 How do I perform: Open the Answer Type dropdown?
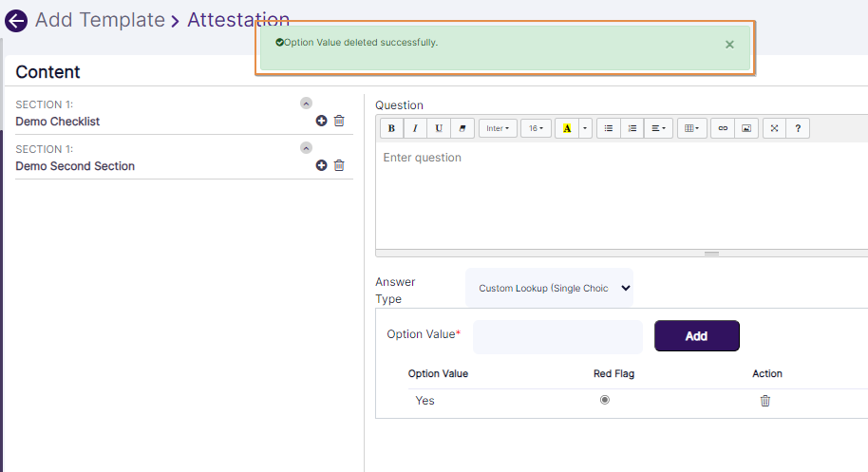(x=549, y=289)
